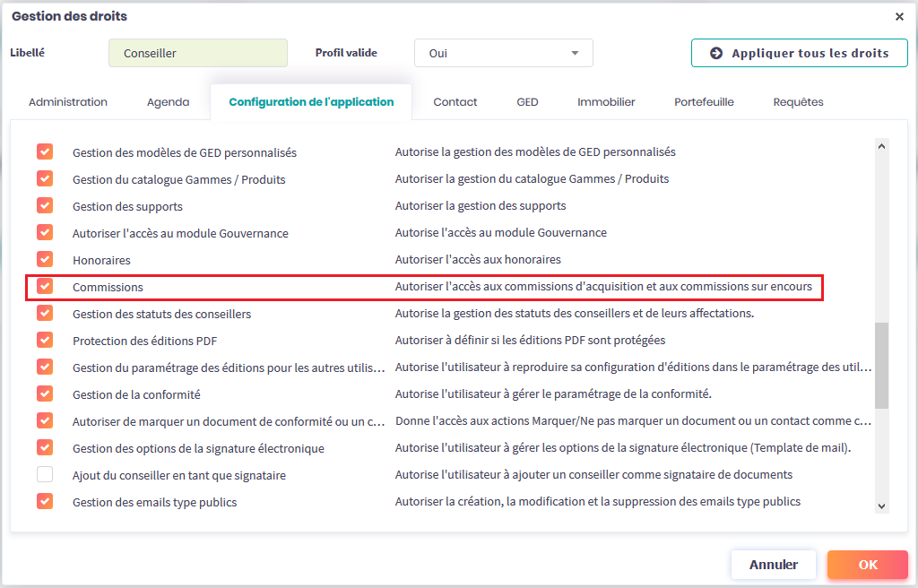Screen dimensions: 918x588
Task: Open the Profil valide dropdown
Action: (x=503, y=53)
